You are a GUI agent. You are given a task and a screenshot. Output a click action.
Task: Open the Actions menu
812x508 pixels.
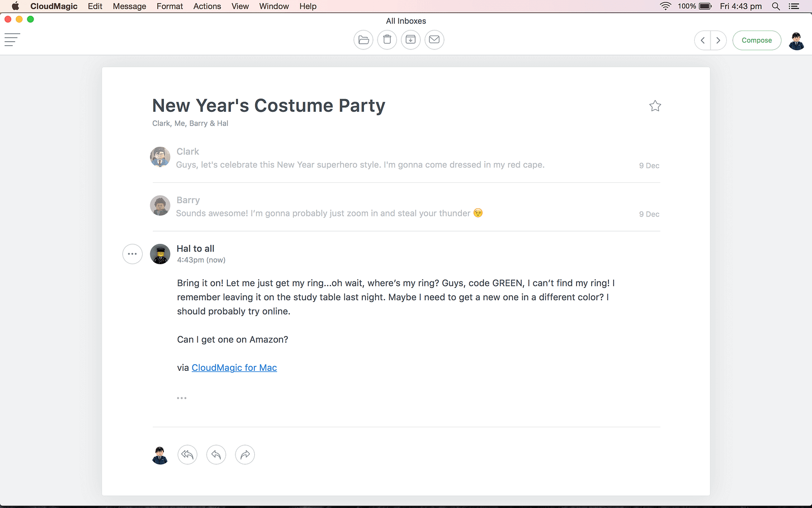tap(207, 6)
